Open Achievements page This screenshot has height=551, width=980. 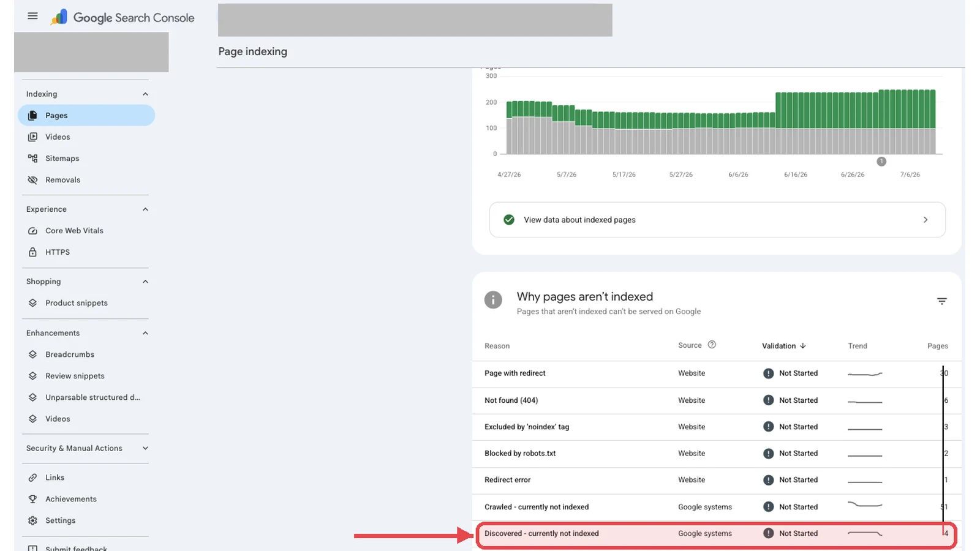point(86,498)
